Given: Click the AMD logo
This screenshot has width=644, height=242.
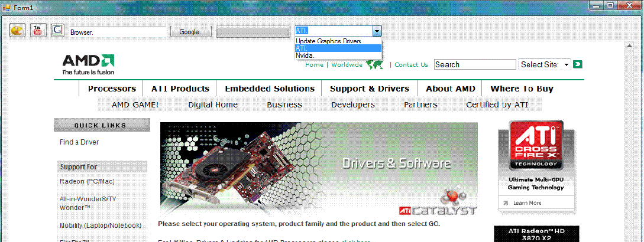Looking at the screenshot, I should click(88, 64).
